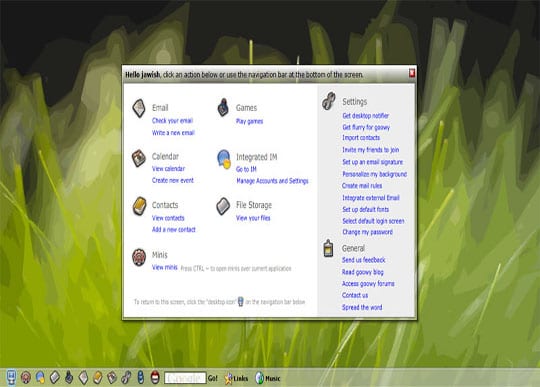Image resolution: width=540 pixels, height=387 pixels.
Task: Open the Music disc icon
Action: pyautogui.click(x=259, y=378)
